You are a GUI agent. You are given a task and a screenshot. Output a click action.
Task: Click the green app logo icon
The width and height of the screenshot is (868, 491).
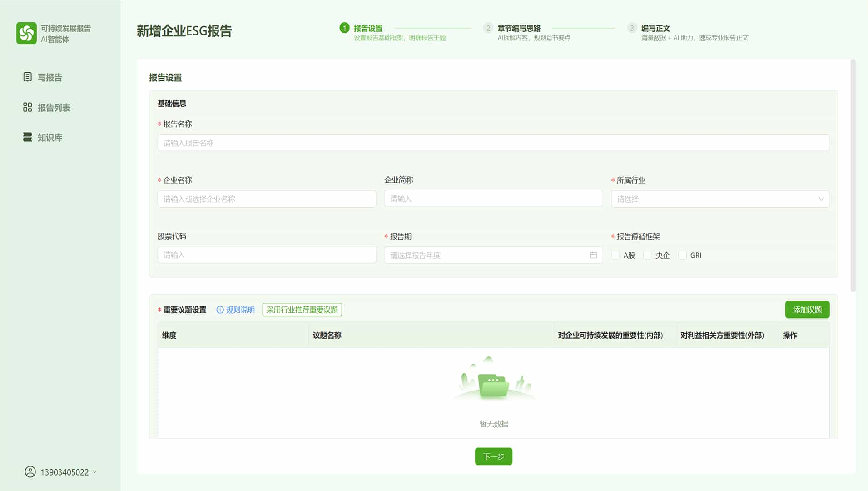click(26, 33)
